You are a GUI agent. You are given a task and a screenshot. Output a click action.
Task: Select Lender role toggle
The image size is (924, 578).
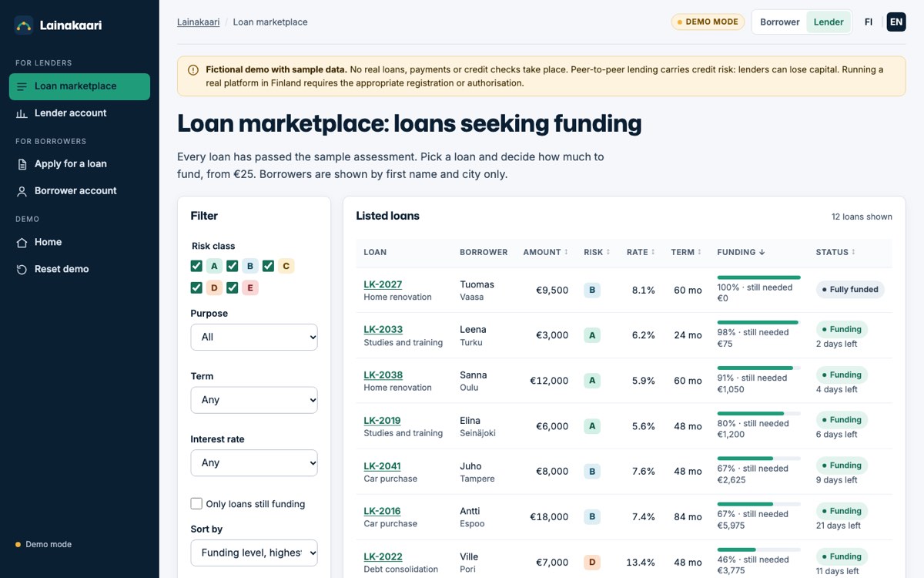[829, 22]
